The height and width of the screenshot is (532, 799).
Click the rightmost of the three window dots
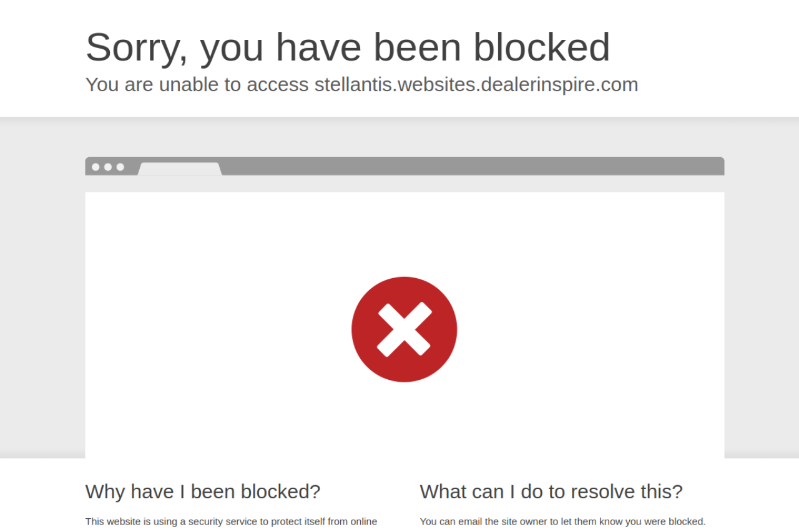coord(120,167)
